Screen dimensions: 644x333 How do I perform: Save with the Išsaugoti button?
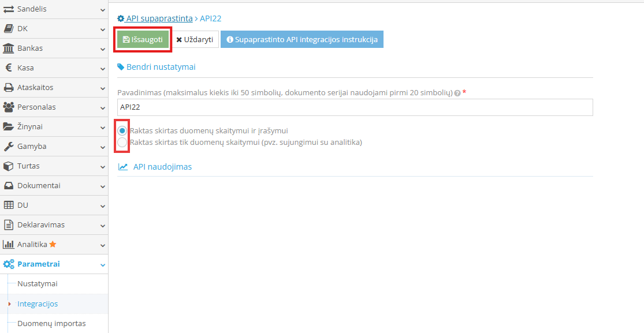(x=143, y=40)
